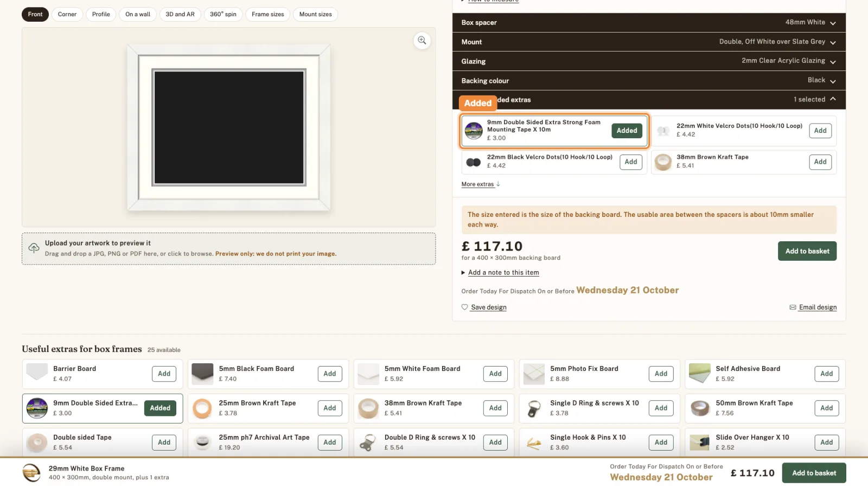Viewport: 868px width, 488px height.
Task: Open the More extras link
Action: click(481, 184)
